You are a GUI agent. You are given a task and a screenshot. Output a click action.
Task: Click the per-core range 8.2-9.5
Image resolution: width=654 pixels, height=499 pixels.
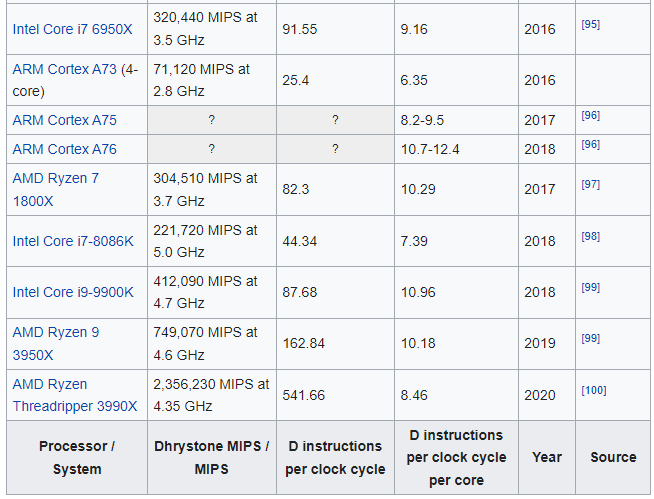[x=422, y=120]
